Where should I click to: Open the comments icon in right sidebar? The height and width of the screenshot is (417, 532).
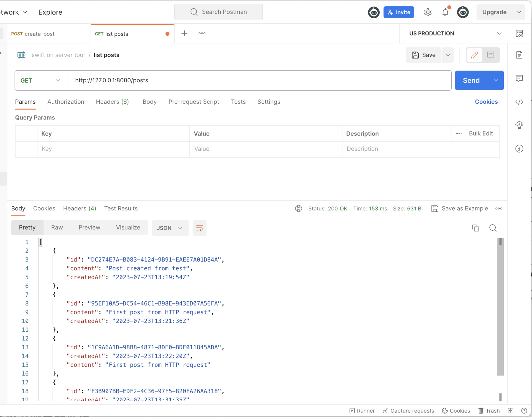coord(519,78)
